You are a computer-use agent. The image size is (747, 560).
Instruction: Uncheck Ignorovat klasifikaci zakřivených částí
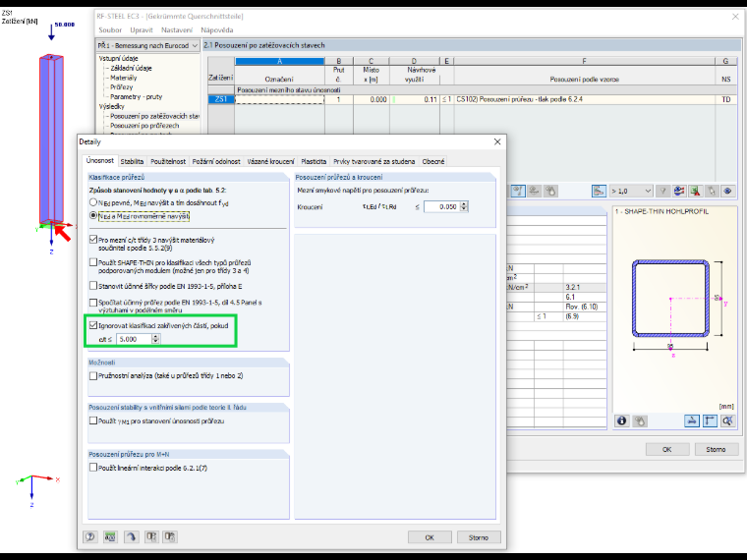pos(93,325)
